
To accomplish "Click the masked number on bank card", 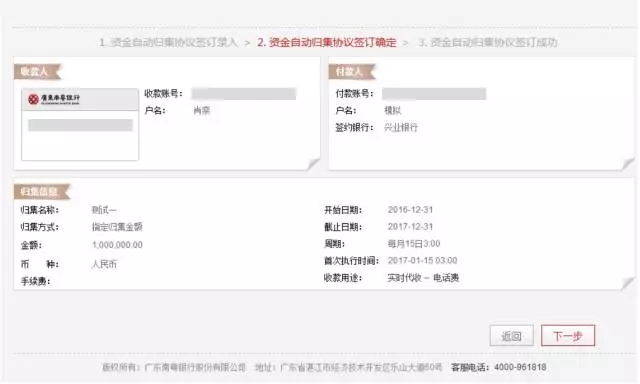I will click(80, 125).
